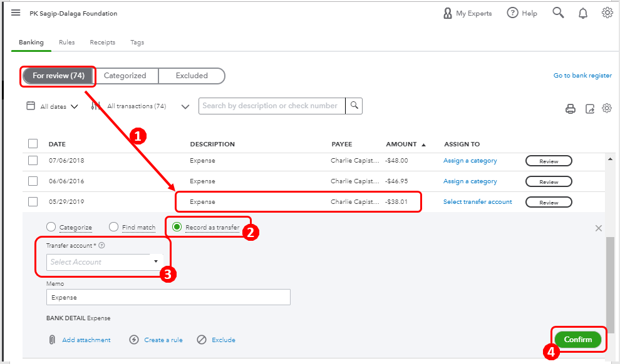The image size is (620, 364).
Task: Click the green Confirm button
Action: click(577, 340)
